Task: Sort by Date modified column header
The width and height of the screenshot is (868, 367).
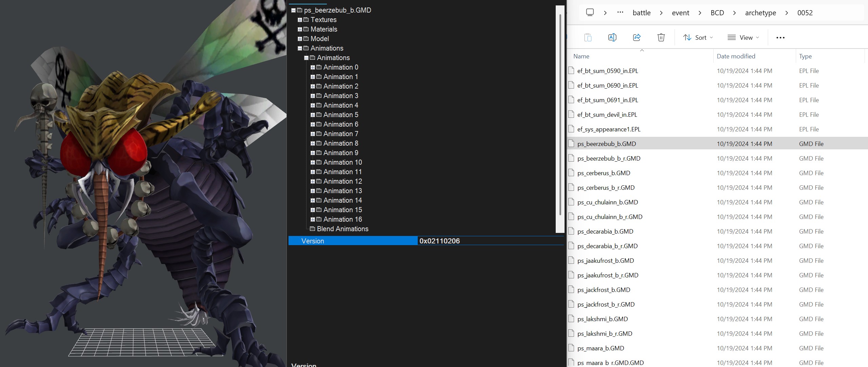Action: [754, 56]
